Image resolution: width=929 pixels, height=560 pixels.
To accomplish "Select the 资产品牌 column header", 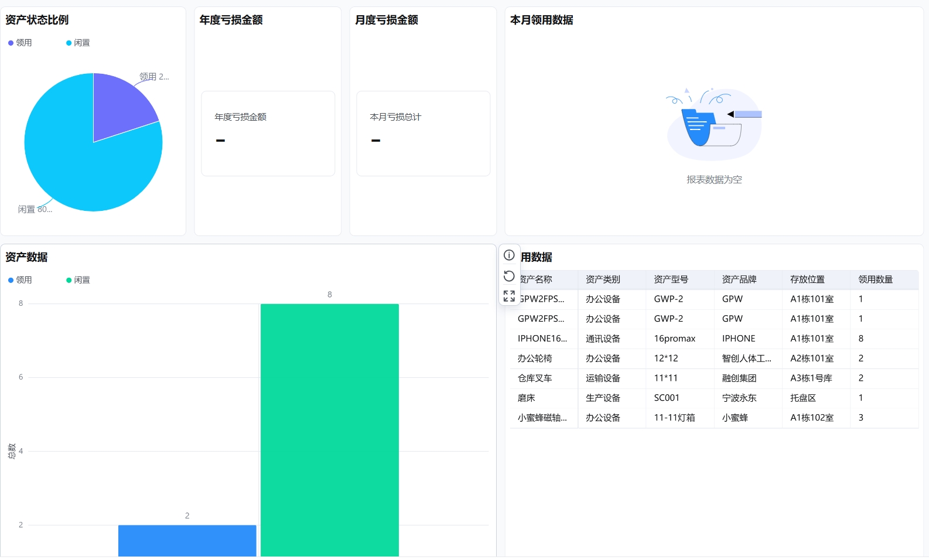I will coord(739,279).
